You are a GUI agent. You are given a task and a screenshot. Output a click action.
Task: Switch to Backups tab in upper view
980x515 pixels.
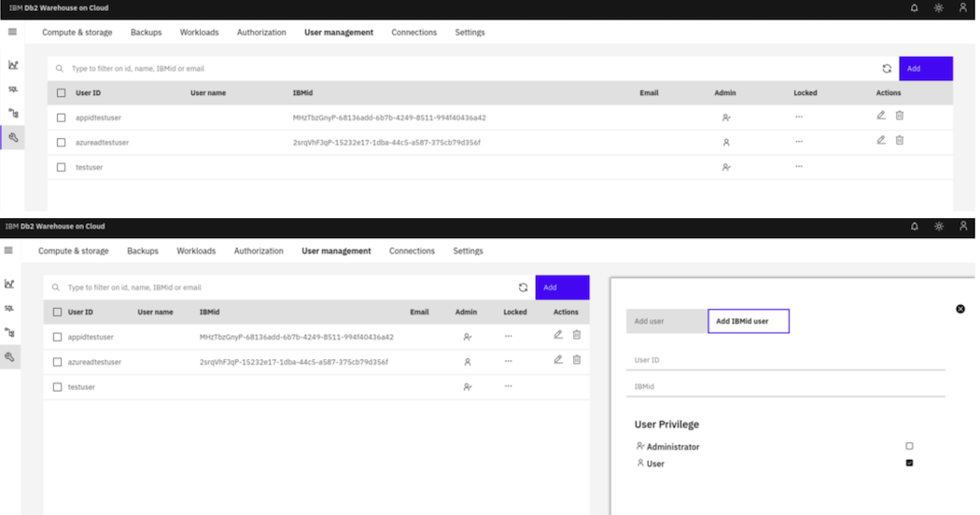point(147,33)
